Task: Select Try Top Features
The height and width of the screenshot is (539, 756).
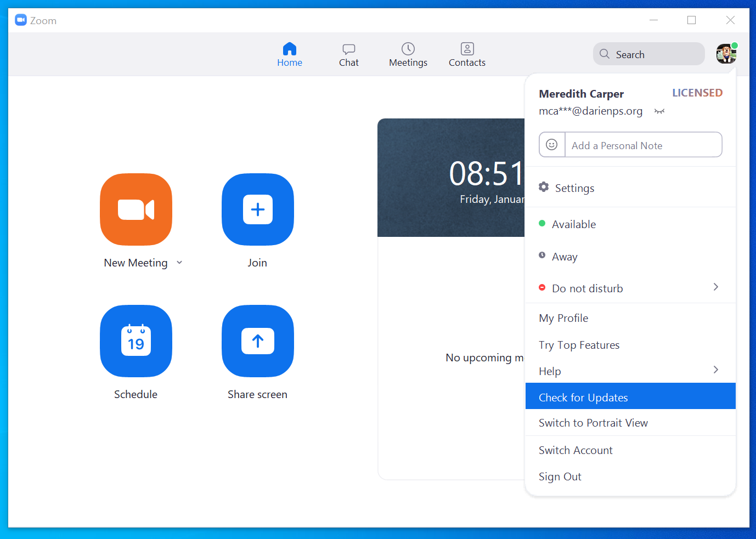Action: pos(630,345)
